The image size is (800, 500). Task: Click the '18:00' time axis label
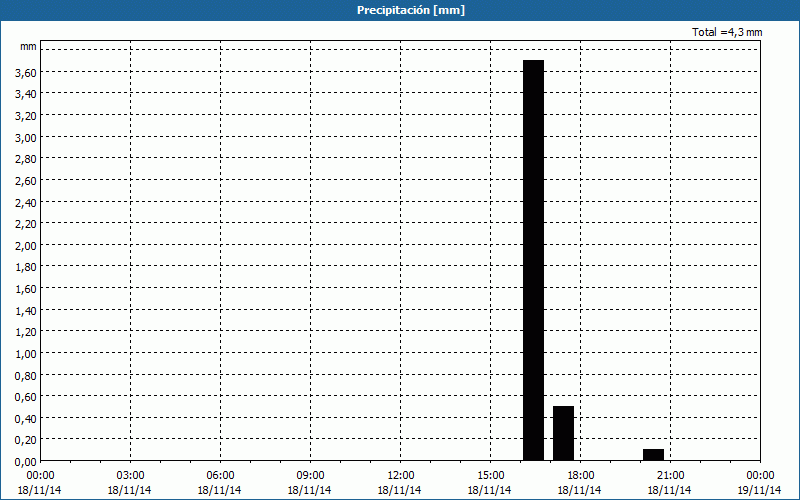point(580,476)
